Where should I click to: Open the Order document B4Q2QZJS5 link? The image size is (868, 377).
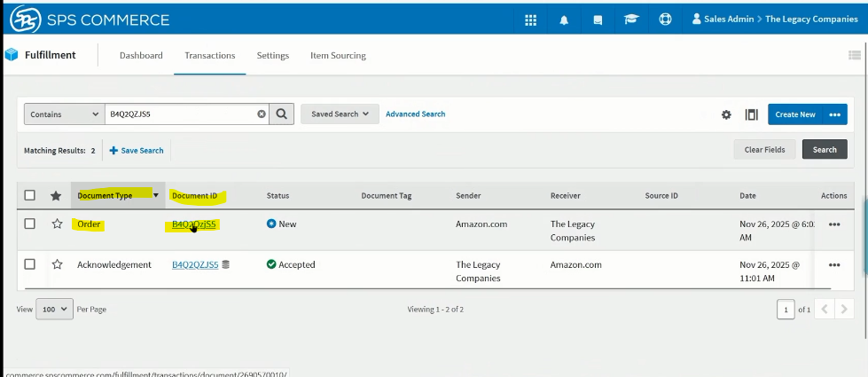point(194,224)
